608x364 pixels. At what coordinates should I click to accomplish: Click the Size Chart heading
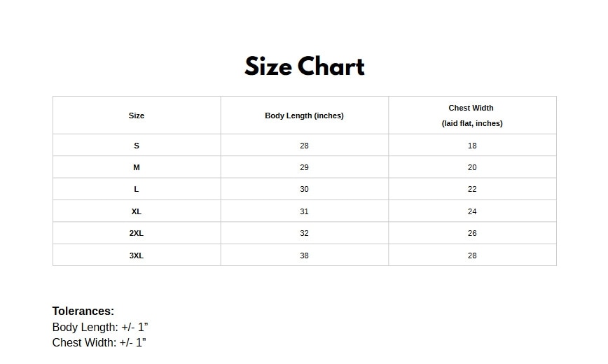coord(304,66)
